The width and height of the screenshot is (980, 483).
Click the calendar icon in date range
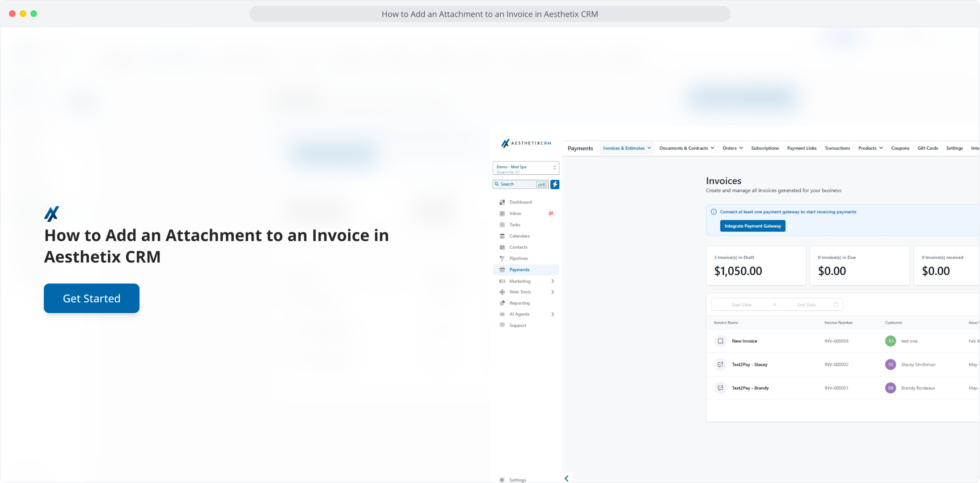click(x=836, y=305)
